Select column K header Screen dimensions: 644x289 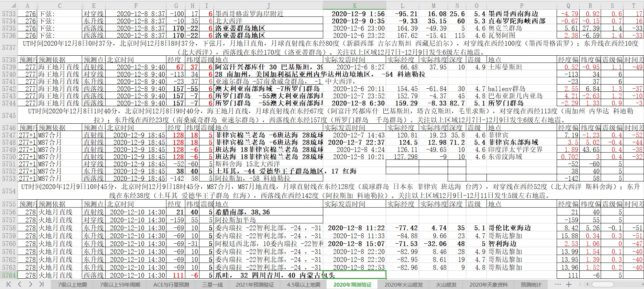[x=354, y=5]
